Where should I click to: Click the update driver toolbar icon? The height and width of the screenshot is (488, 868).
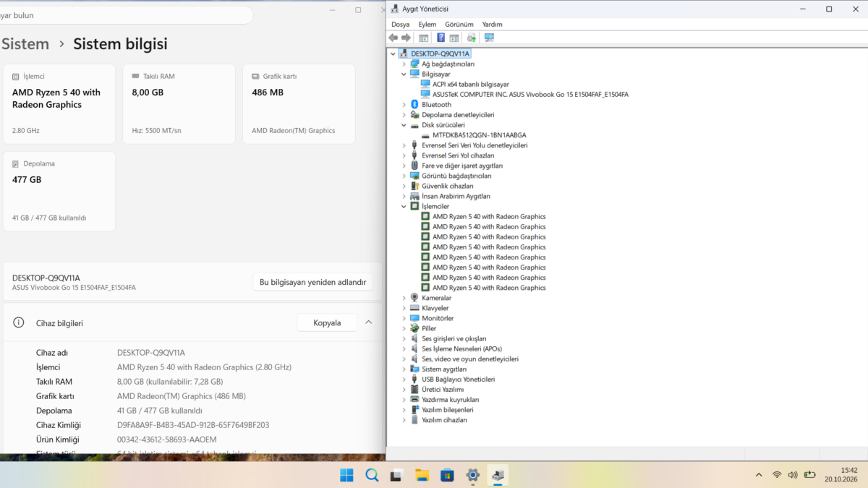point(472,38)
